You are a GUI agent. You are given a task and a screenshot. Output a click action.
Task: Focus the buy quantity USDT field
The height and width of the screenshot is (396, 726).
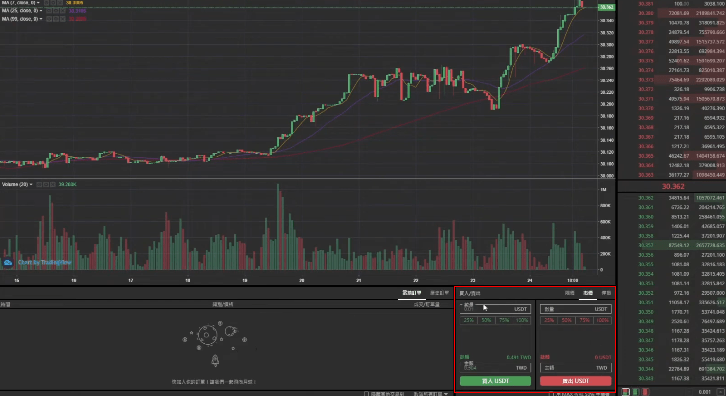point(495,308)
